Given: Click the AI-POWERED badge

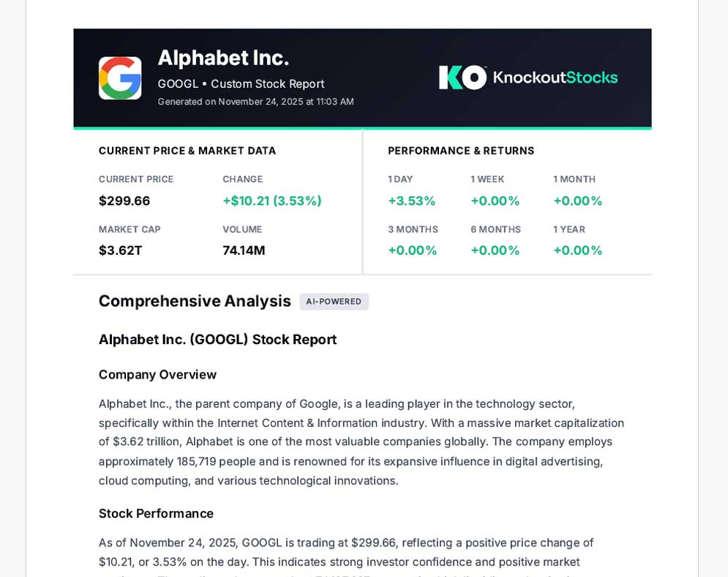Looking at the screenshot, I should click(x=334, y=302).
